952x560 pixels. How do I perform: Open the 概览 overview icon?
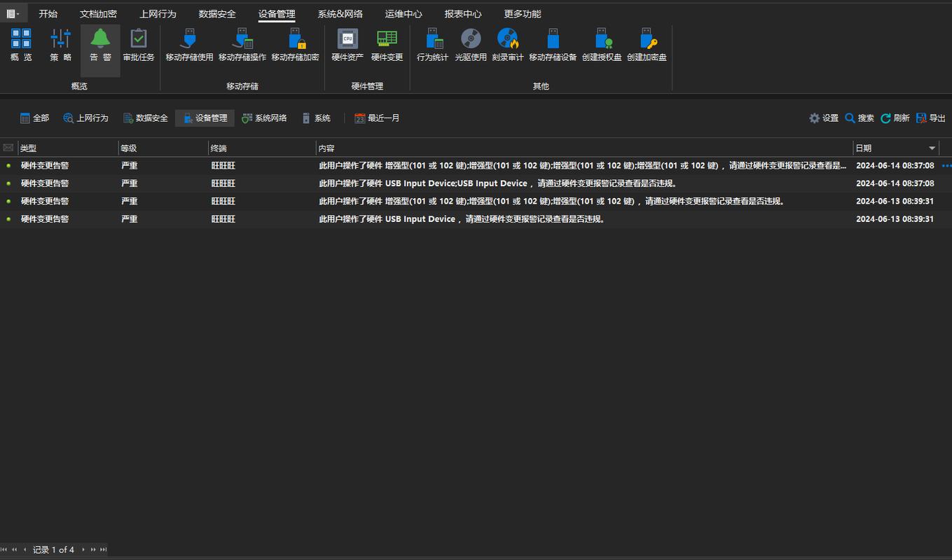point(21,45)
